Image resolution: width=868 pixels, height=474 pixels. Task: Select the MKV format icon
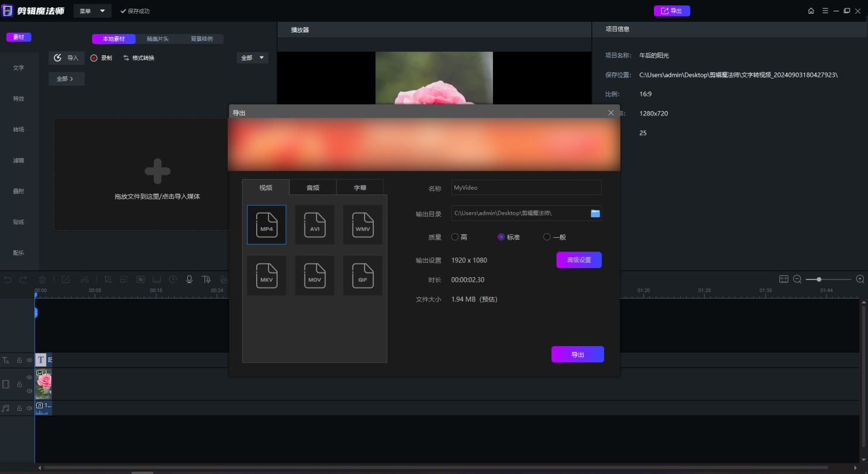[x=266, y=275]
